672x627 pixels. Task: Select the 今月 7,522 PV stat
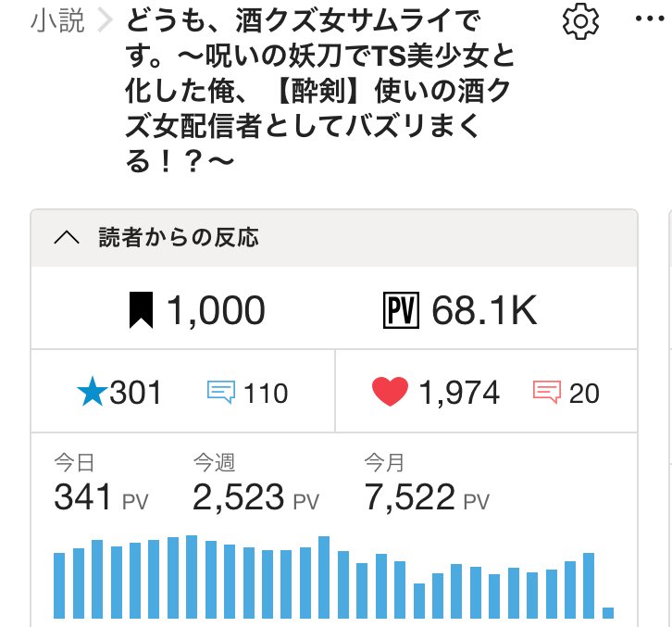coord(426,486)
